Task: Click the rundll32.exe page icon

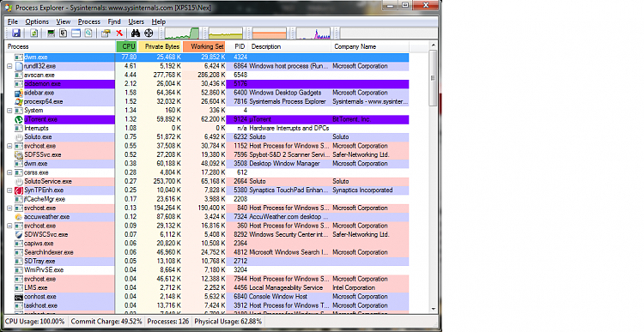Action: (x=19, y=66)
